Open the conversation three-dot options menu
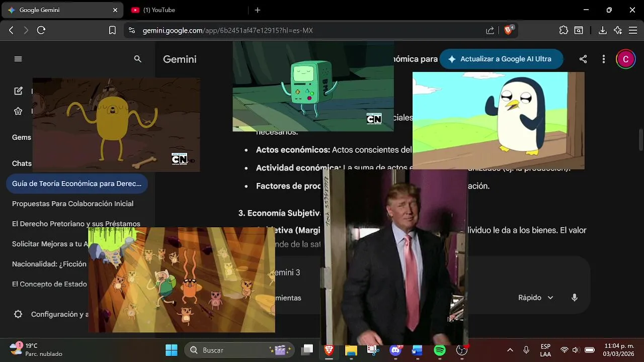Image resolution: width=644 pixels, height=362 pixels. pos(604,59)
